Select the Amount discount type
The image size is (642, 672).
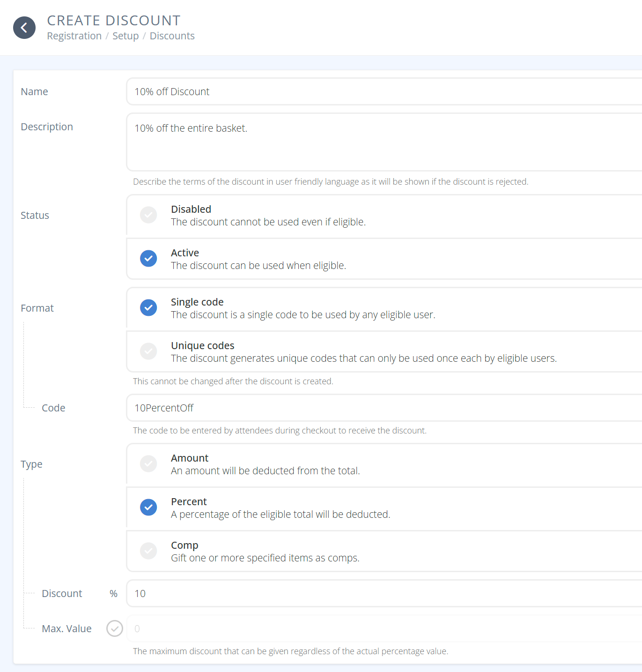(148, 464)
